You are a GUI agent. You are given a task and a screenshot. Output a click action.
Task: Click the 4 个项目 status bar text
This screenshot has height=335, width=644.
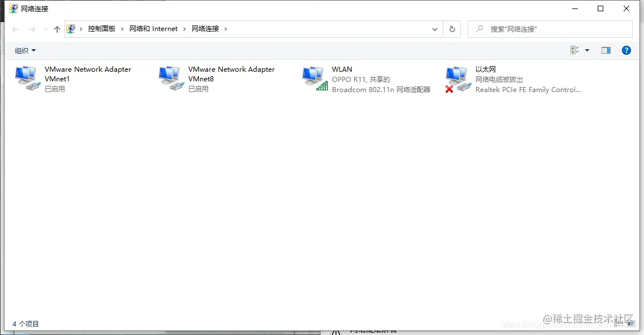pos(26,324)
